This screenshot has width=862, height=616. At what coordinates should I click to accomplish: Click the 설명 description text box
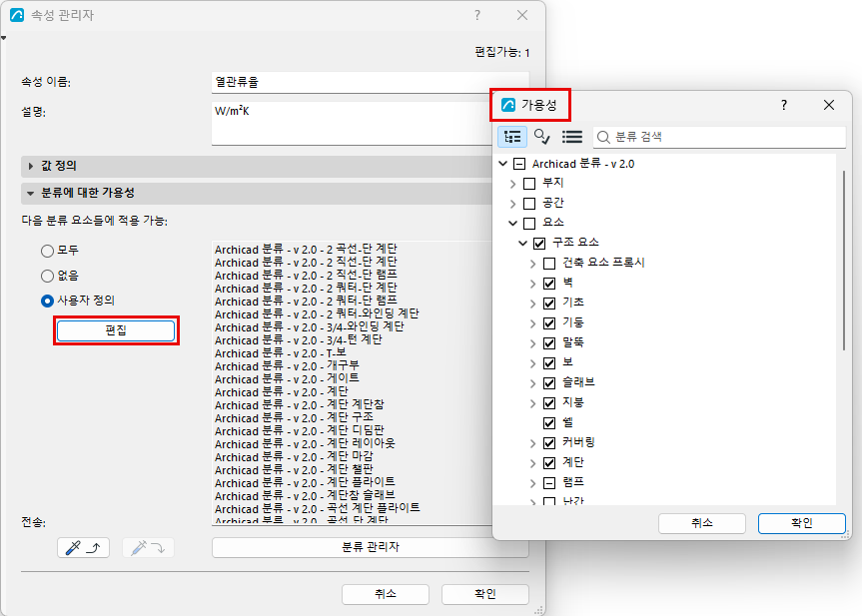coord(352,123)
